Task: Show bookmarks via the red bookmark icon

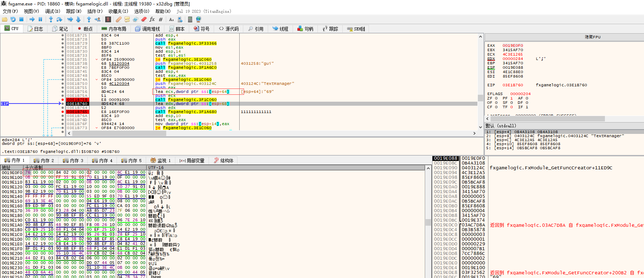Action: (144, 19)
